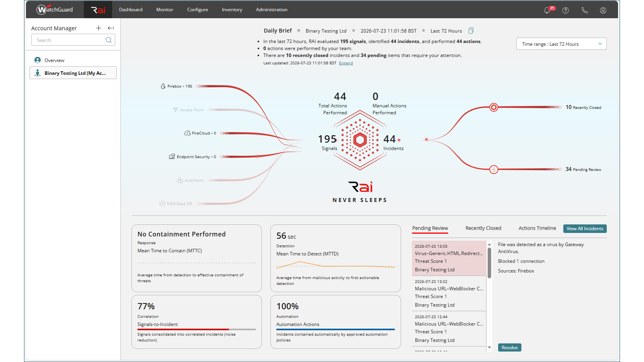Viewport: 644px width, 362px height.
Task: Click the Account Manager search field
Action: tap(73, 40)
